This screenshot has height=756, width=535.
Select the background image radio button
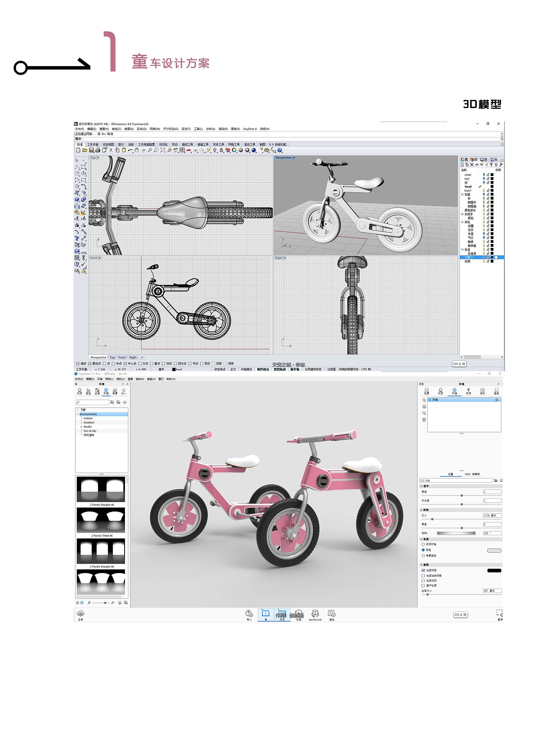(x=423, y=556)
